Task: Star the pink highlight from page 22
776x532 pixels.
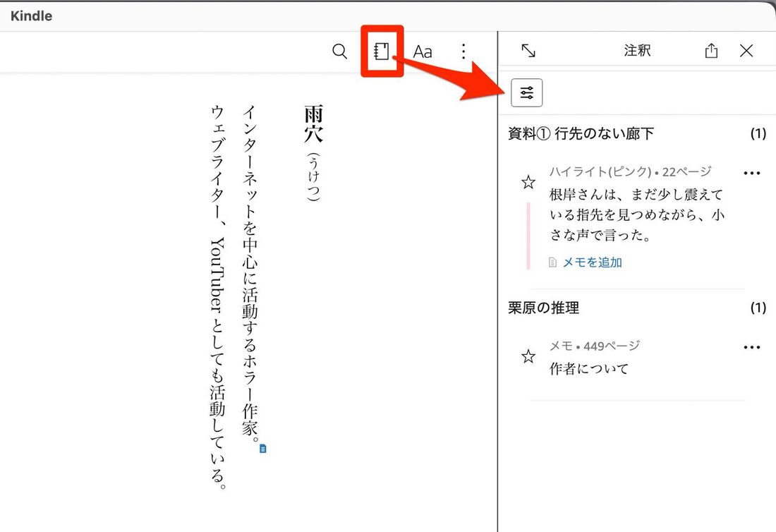Action: point(528,181)
